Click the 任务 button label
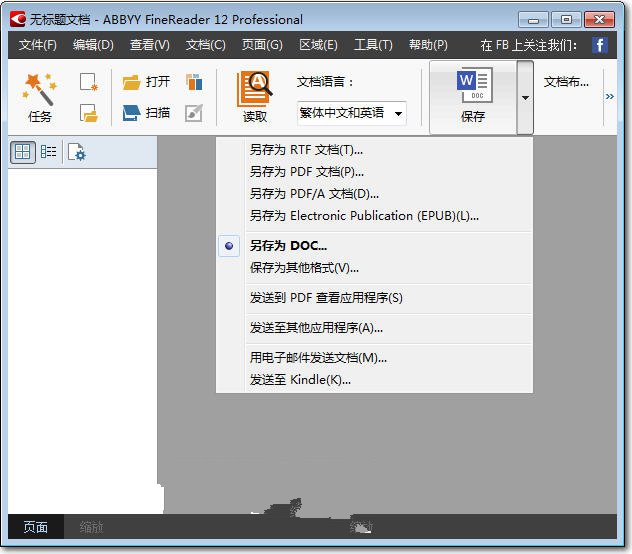Image resolution: width=632 pixels, height=554 pixels. 40,117
